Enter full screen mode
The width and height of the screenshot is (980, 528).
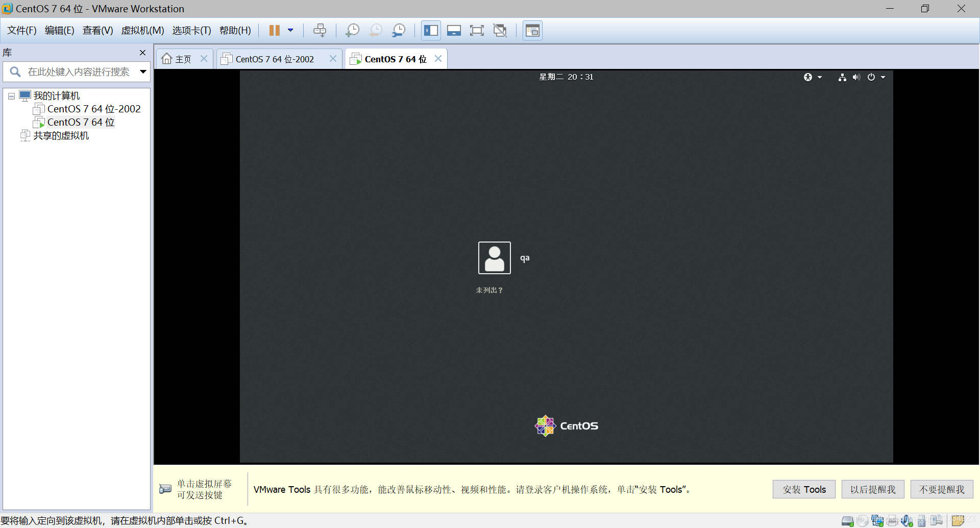(x=477, y=31)
